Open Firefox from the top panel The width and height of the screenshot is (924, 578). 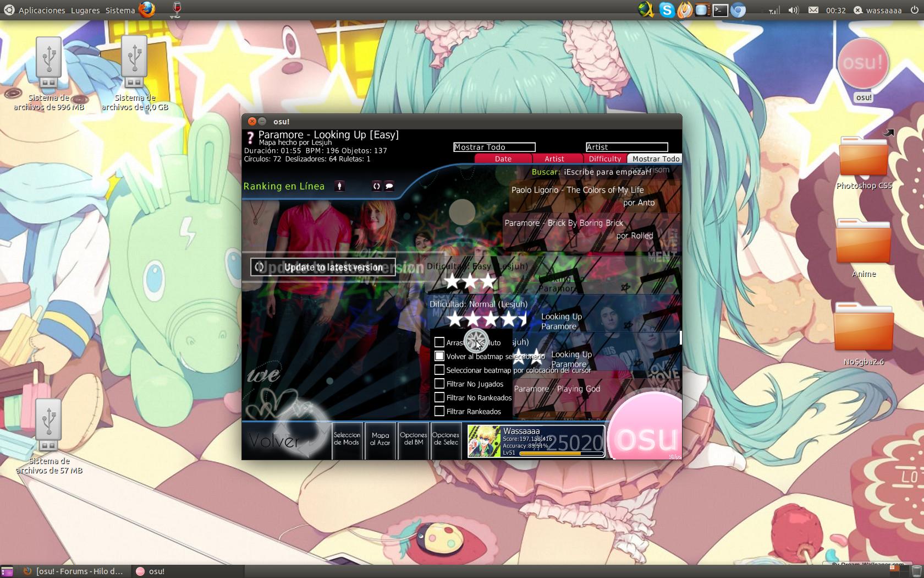[146, 9]
